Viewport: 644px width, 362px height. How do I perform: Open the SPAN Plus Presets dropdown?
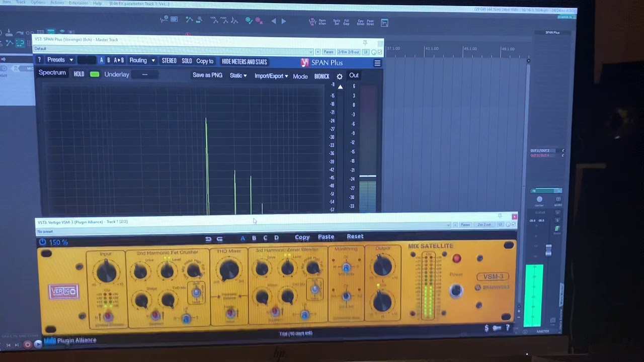click(x=60, y=60)
